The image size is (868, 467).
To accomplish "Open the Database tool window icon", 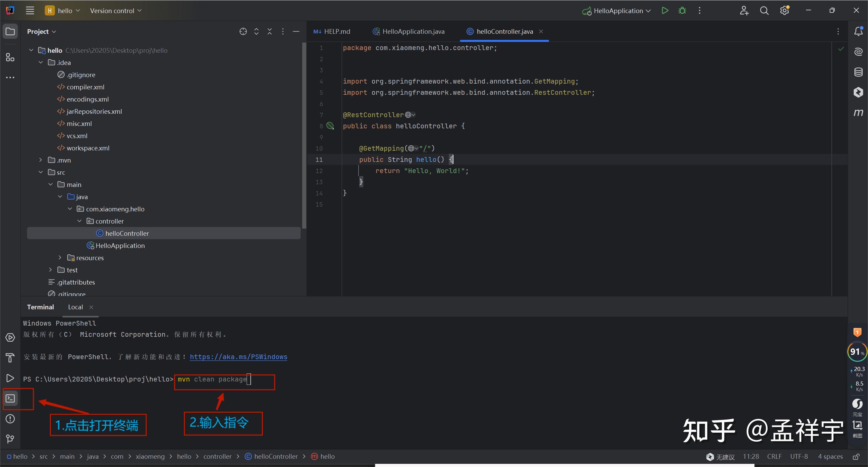I will 858,72.
